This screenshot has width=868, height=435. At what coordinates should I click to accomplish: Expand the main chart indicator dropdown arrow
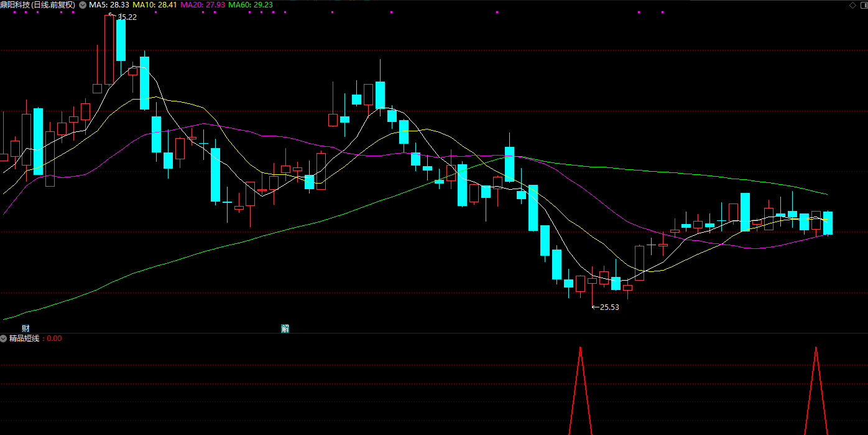(x=83, y=5)
